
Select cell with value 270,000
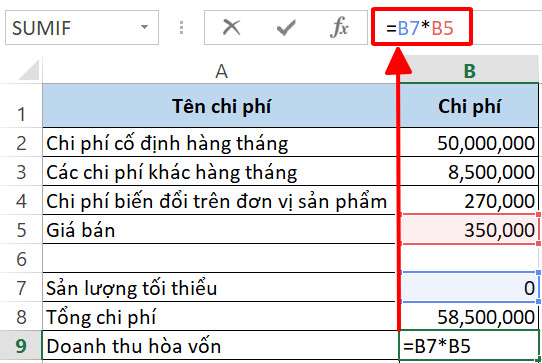469,200
